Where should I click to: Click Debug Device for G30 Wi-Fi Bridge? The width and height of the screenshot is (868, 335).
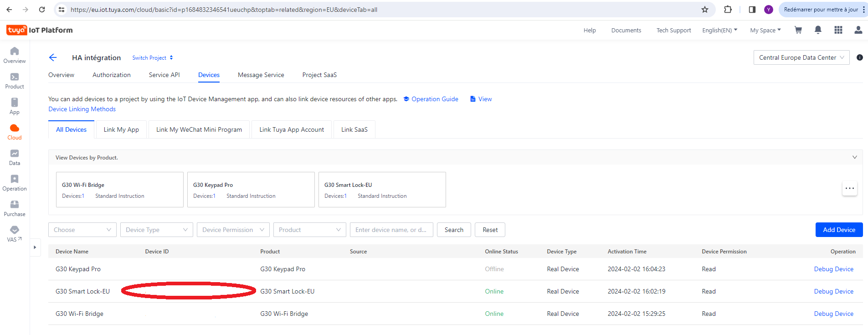click(x=834, y=314)
